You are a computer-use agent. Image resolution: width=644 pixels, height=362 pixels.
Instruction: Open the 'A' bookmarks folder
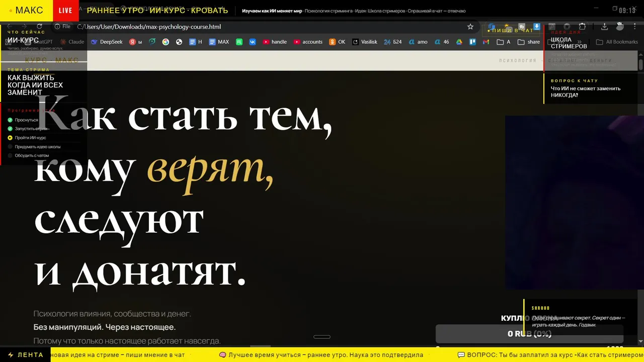click(504, 42)
